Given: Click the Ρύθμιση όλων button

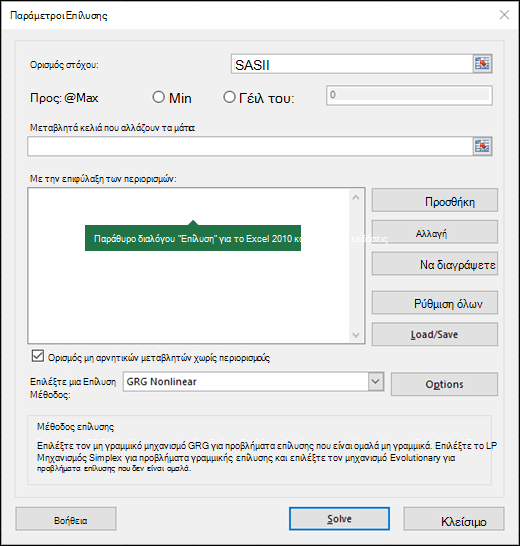Looking at the screenshot, I should tap(435, 303).
